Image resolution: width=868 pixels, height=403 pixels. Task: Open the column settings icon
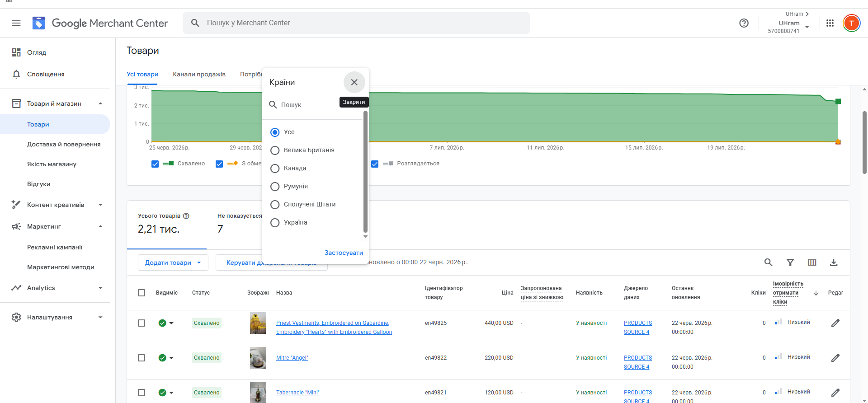click(x=812, y=262)
